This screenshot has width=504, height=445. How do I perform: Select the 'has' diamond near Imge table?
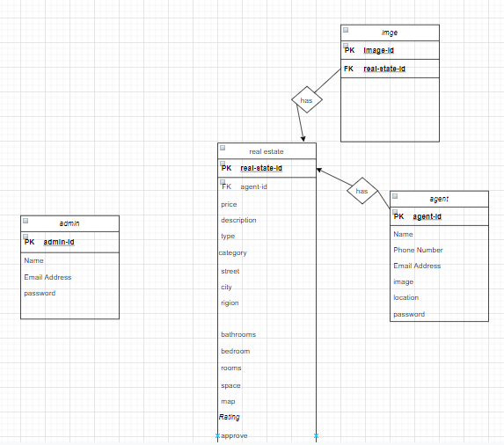tap(307, 100)
